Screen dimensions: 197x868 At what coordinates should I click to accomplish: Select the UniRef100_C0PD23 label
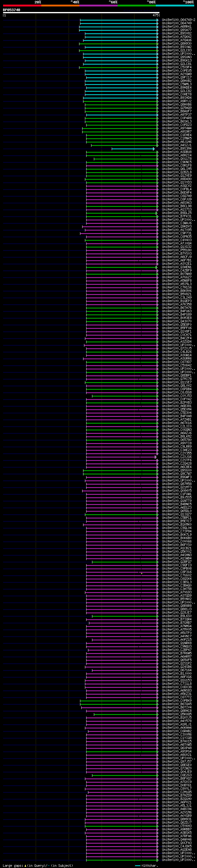[x=177, y=125]
